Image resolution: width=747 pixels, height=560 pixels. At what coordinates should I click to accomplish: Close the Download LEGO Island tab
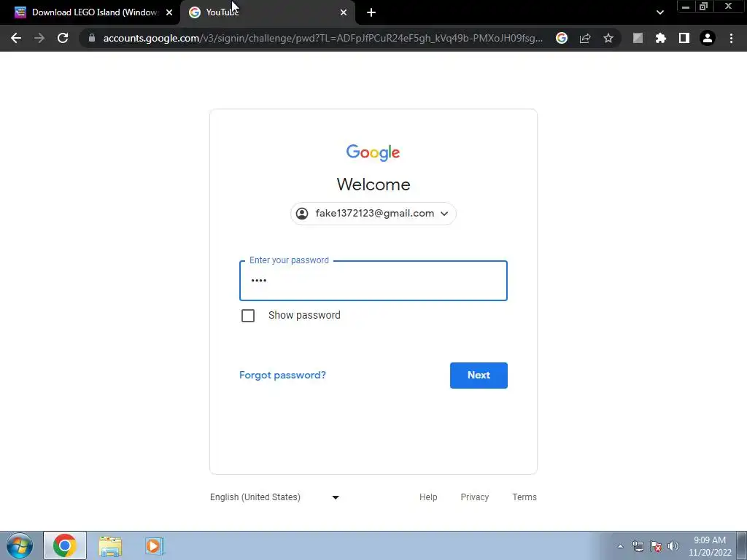pyautogui.click(x=169, y=12)
